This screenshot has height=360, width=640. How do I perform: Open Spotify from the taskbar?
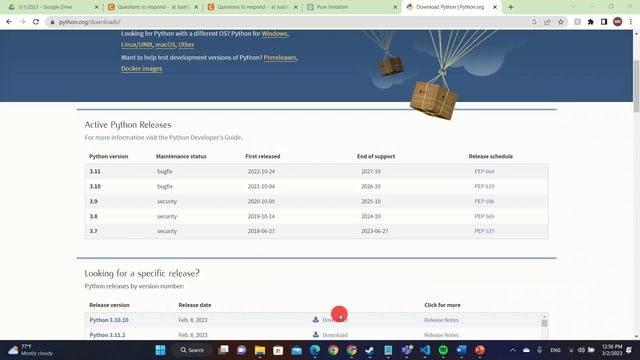click(443, 350)
